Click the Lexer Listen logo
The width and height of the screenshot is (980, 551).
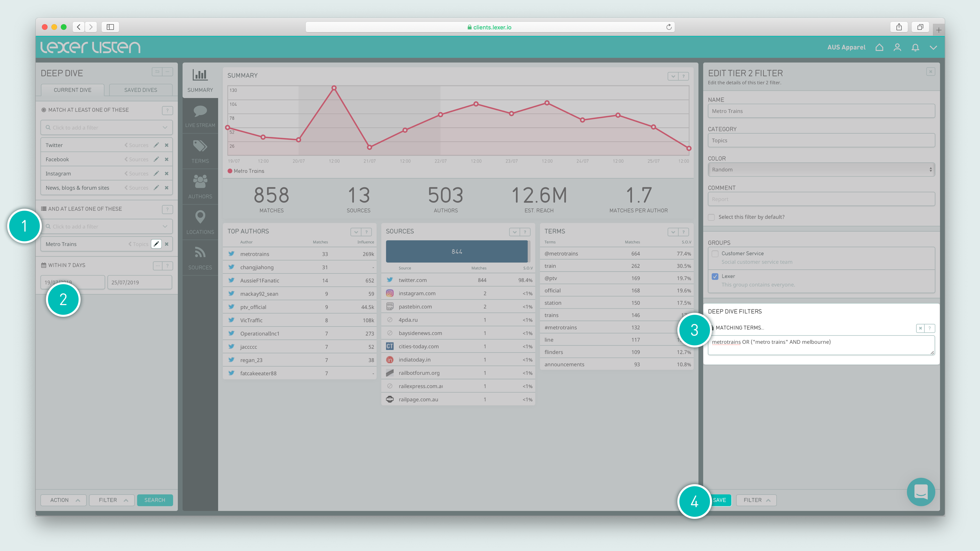(91, 47)
